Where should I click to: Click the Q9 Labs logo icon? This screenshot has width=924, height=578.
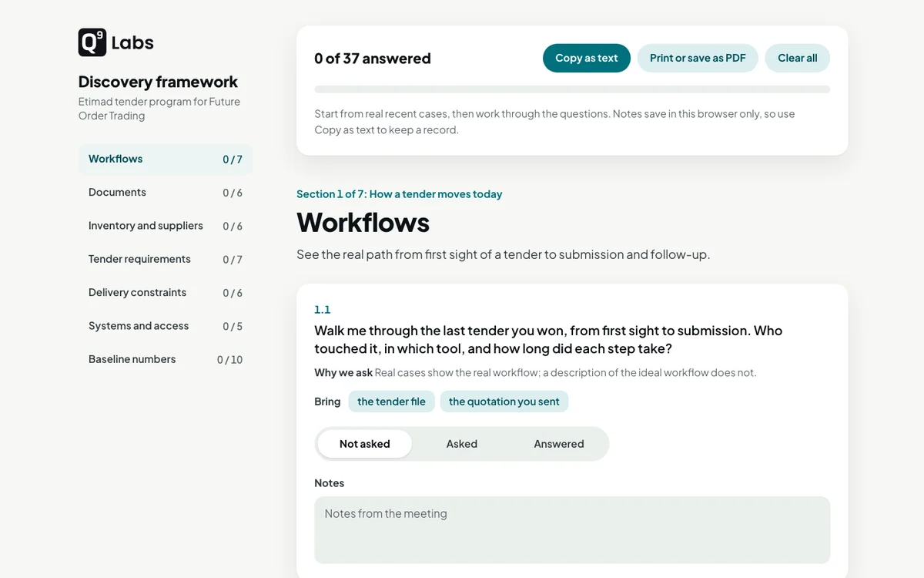click(x=92, y=42)
